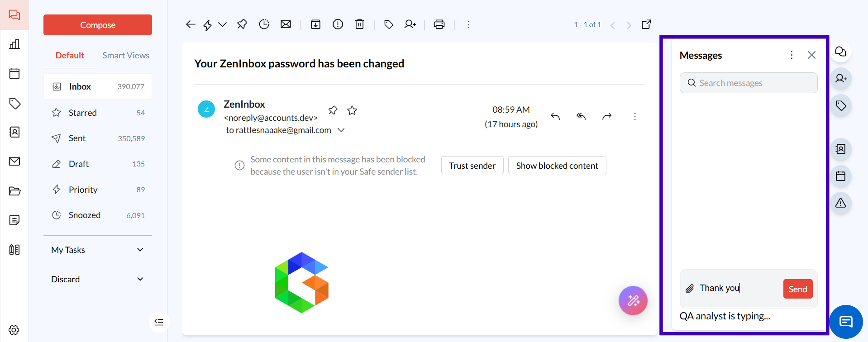Click the Search messages field

coord(749,83)
